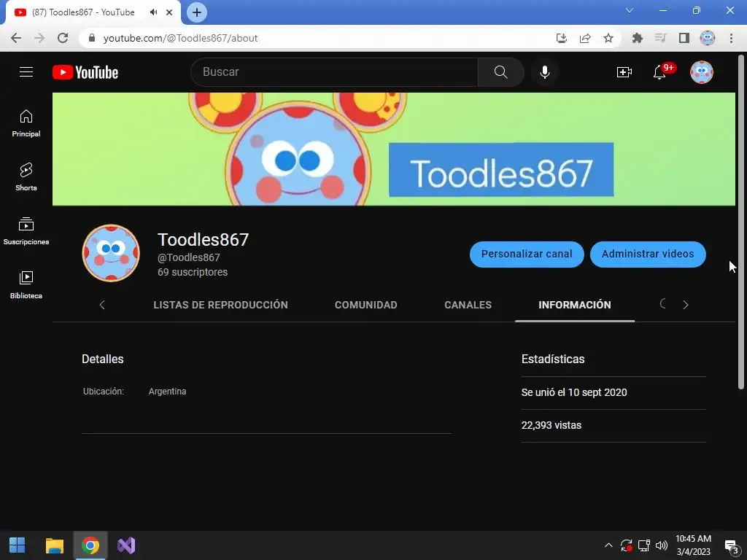Click the Argentina location value
The width and height of the screenshot is (747, 560).
[x=167, y=392]
